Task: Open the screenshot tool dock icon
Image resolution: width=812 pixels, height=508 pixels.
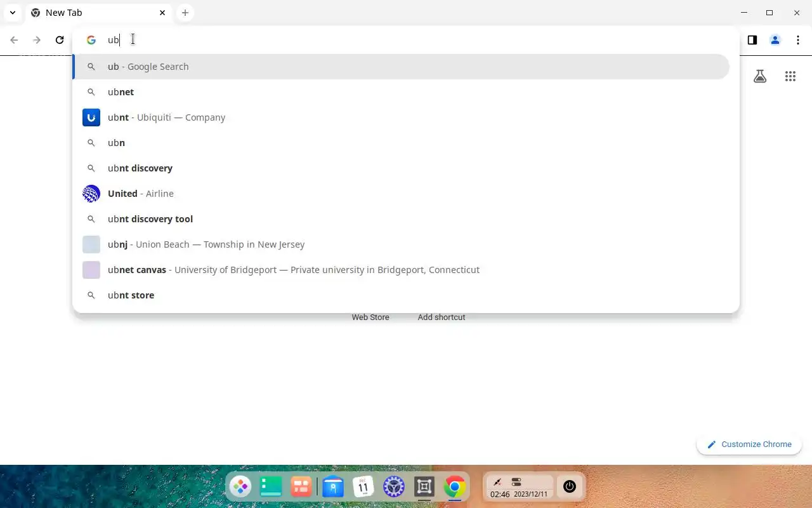Action: point(424,487)
